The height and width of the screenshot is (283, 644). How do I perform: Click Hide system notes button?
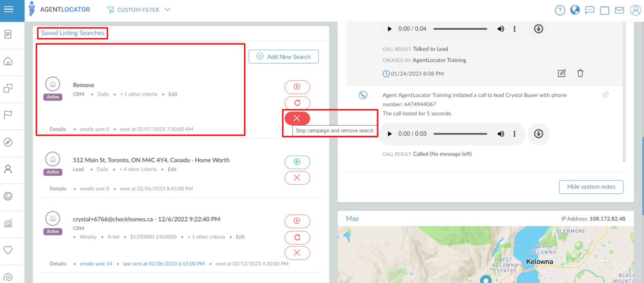591,187
